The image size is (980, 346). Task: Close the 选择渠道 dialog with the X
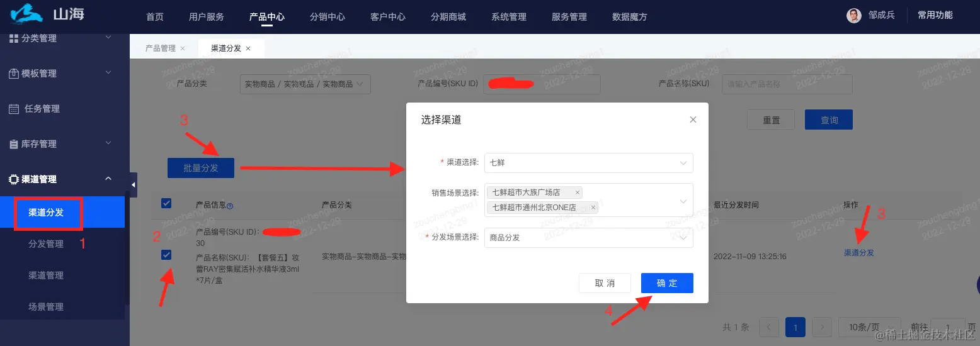pos(693,120)
